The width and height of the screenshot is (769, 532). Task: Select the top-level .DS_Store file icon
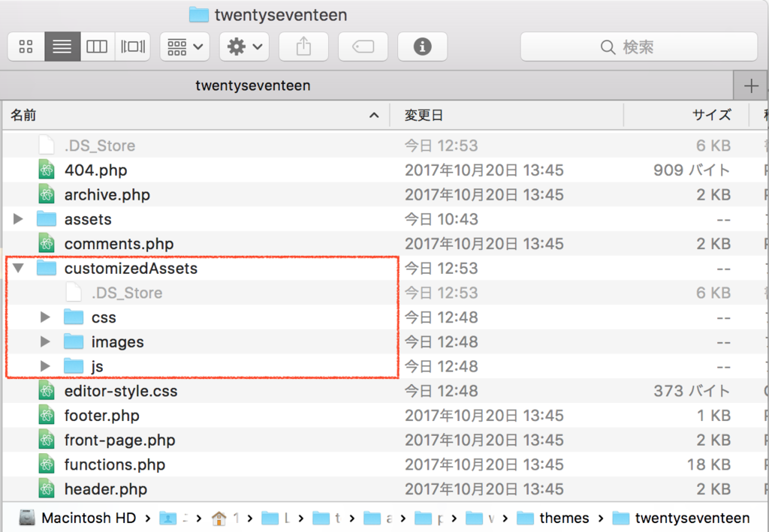click(47, 146)
